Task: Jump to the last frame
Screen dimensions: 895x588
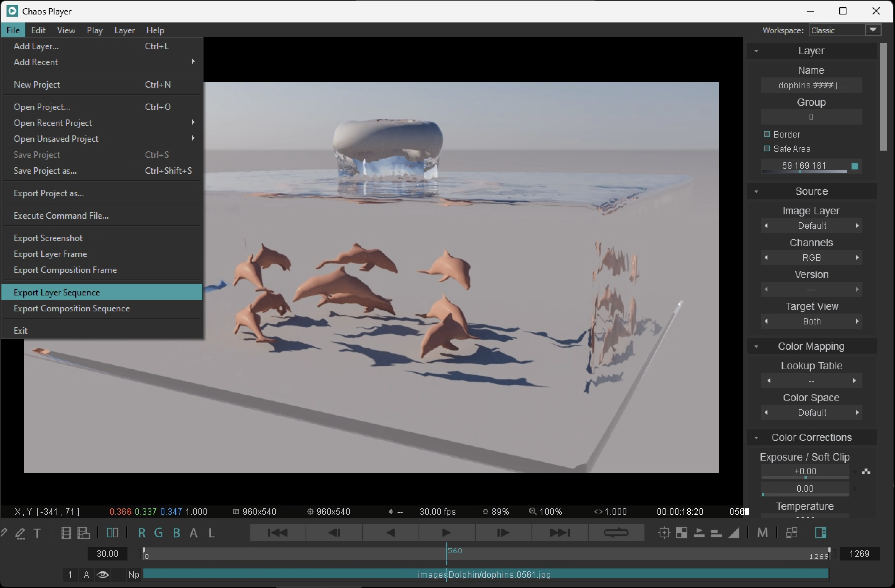Action: tap(560, 533)
